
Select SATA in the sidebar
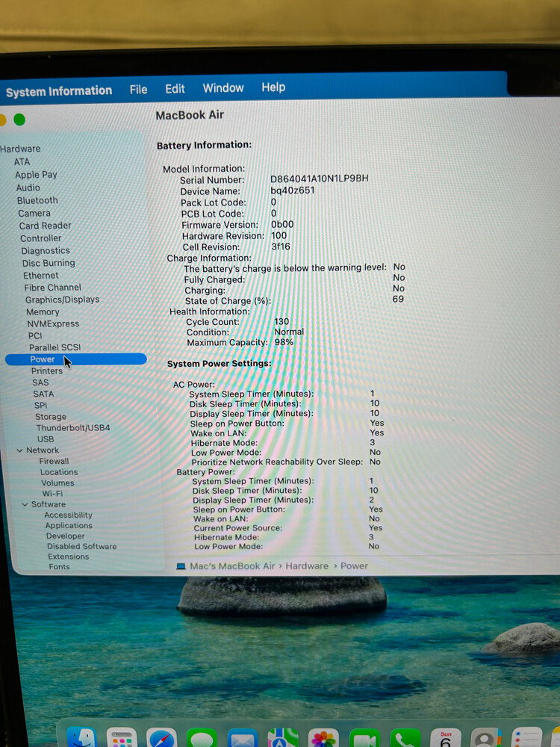[43, 394]
